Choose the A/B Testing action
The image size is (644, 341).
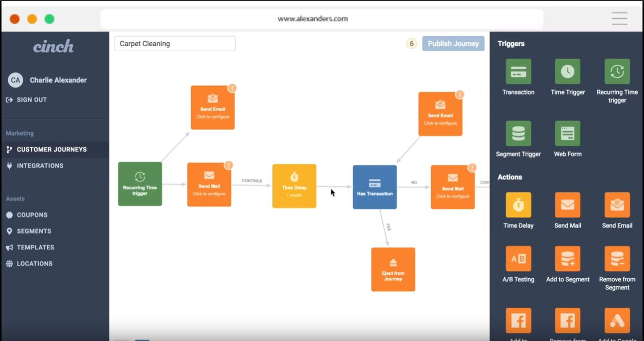pyautogui.click(x=518, y=259)
